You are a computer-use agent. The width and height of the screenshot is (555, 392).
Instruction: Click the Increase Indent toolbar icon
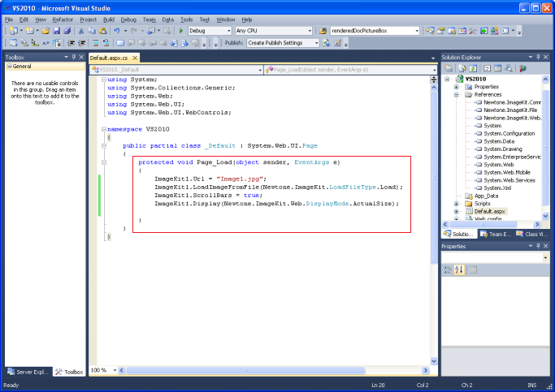pyautogui.click(x=82, y=43)
